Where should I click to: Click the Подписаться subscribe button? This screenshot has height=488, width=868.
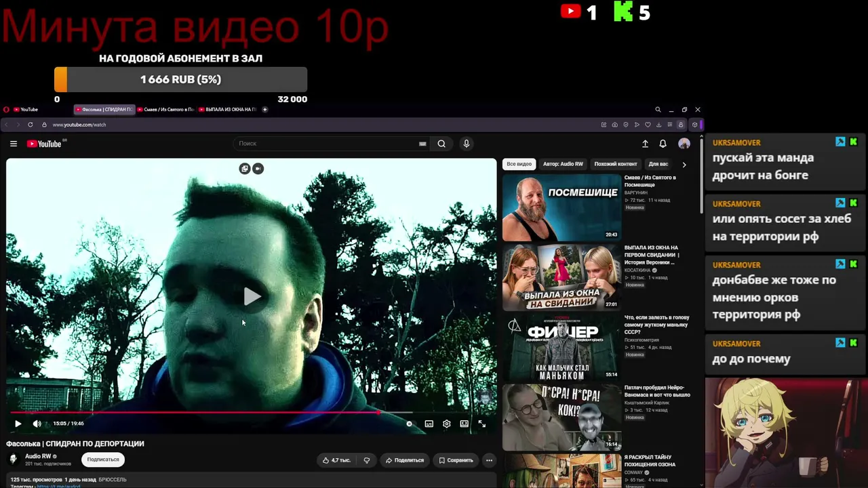103,460
